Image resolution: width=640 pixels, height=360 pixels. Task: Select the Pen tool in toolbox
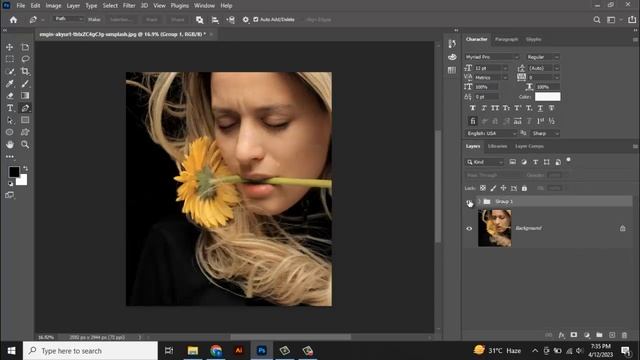(x=25, y=108)
